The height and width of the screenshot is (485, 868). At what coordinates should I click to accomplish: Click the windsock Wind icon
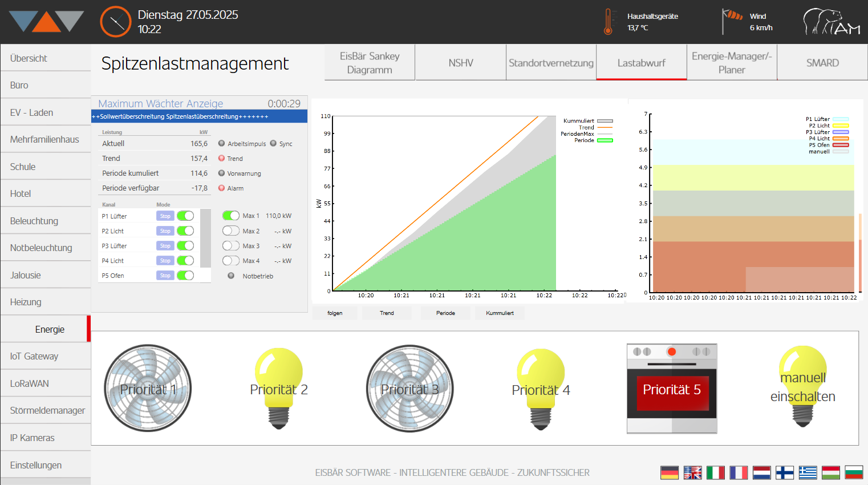[732, 21]
